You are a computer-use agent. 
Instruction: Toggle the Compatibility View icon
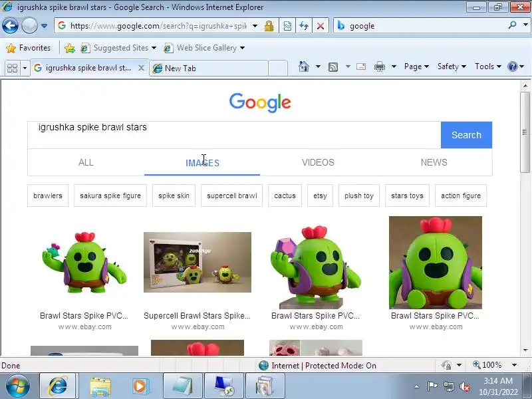coord(287,26)
